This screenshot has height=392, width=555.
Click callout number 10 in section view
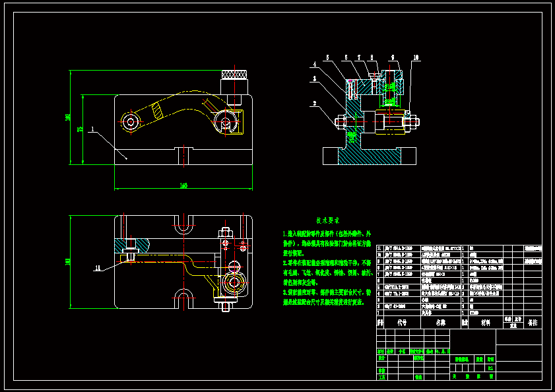point(415,58)
